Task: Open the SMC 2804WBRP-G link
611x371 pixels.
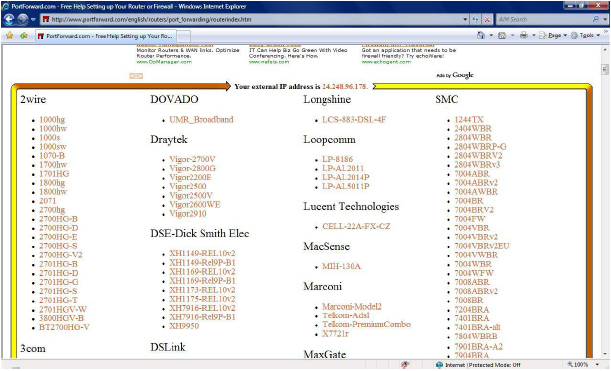Action: coord(480,147)
